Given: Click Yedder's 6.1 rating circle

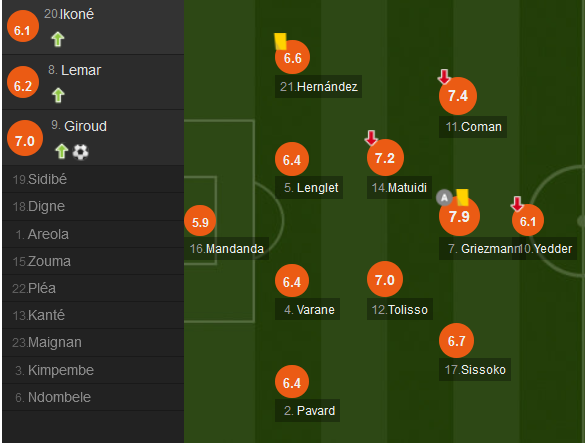Looking at the screenshot, I should 528,221.
